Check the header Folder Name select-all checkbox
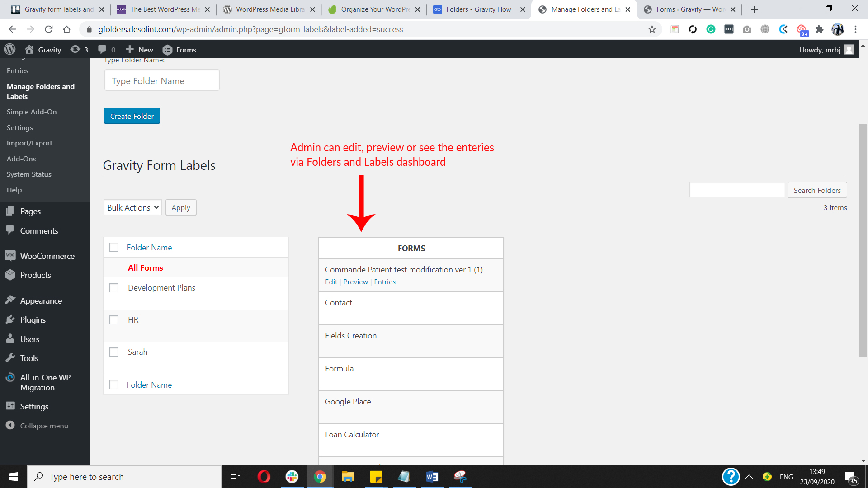This screenshot has width=868, height=488. (114, 247)
